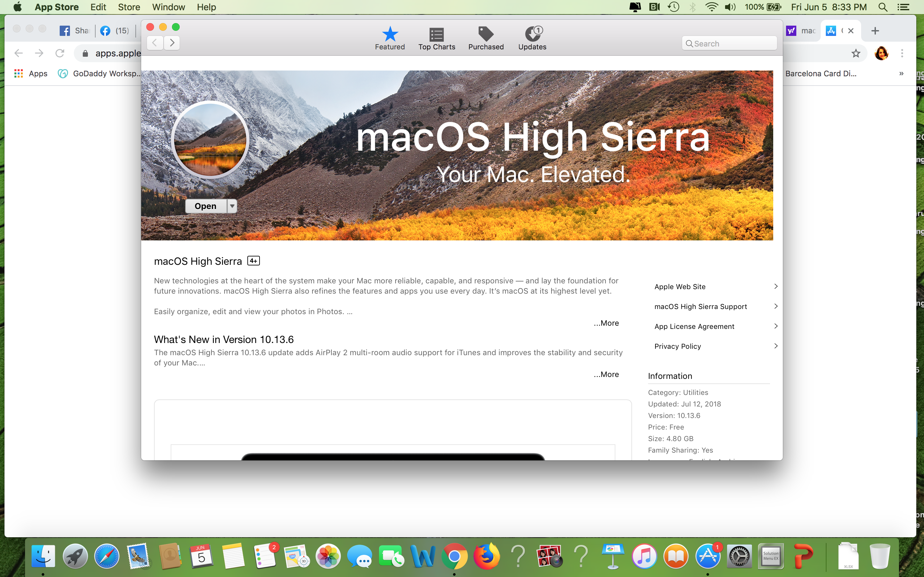Open Updates with badge icon
Screen dimensions: 924x577
click(532, 38)
